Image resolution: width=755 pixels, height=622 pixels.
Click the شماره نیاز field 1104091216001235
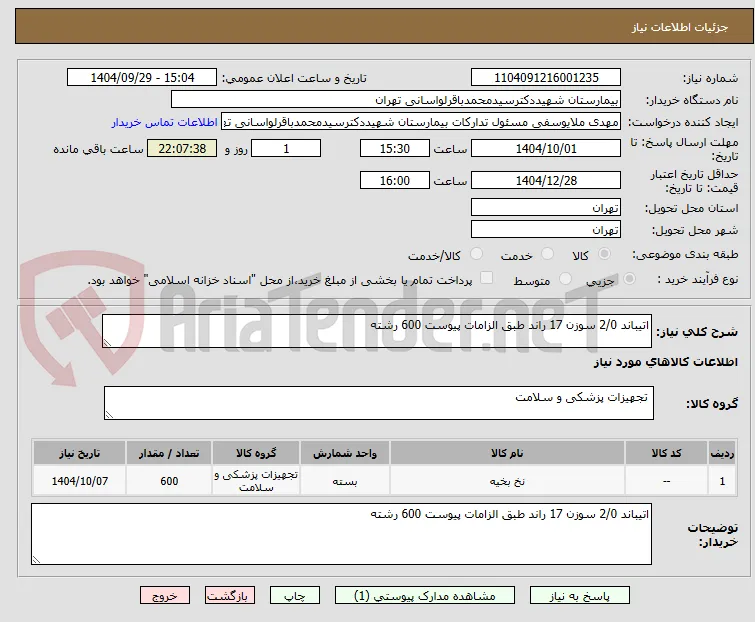[546, 78]
